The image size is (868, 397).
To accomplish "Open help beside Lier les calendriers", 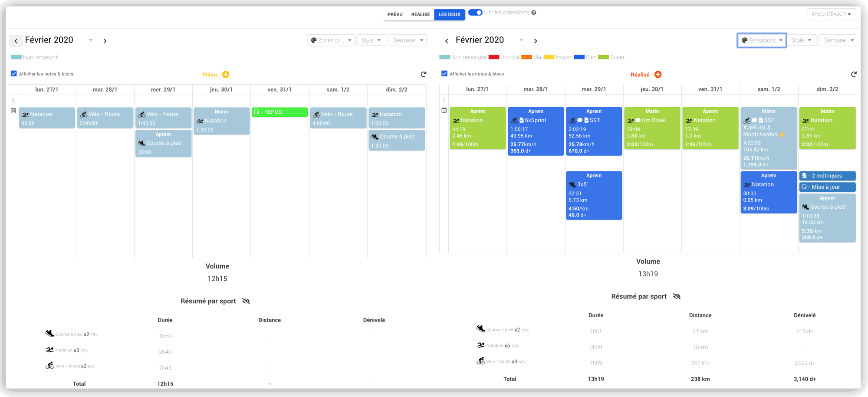I will click(x=534, y=12).
